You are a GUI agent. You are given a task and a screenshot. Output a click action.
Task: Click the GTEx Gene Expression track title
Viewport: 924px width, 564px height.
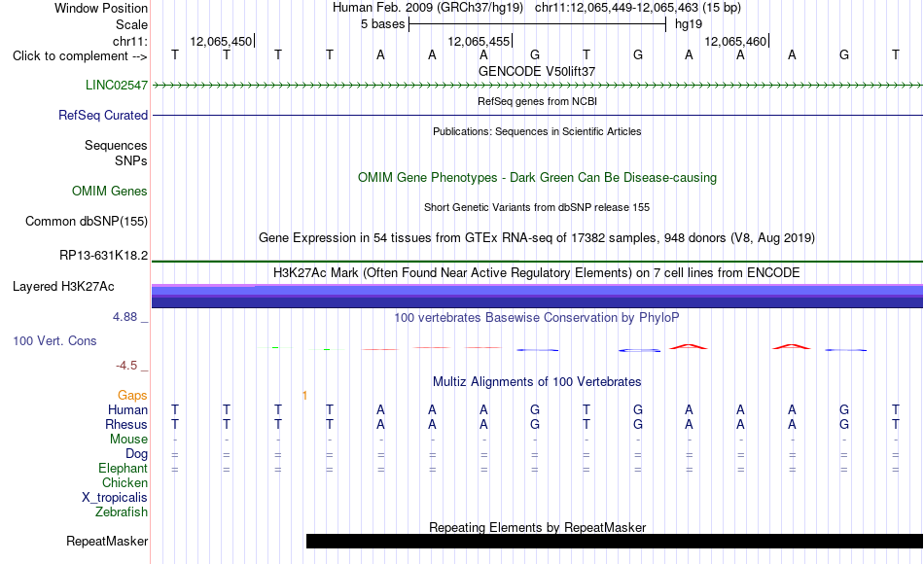(x=536, y=238)
